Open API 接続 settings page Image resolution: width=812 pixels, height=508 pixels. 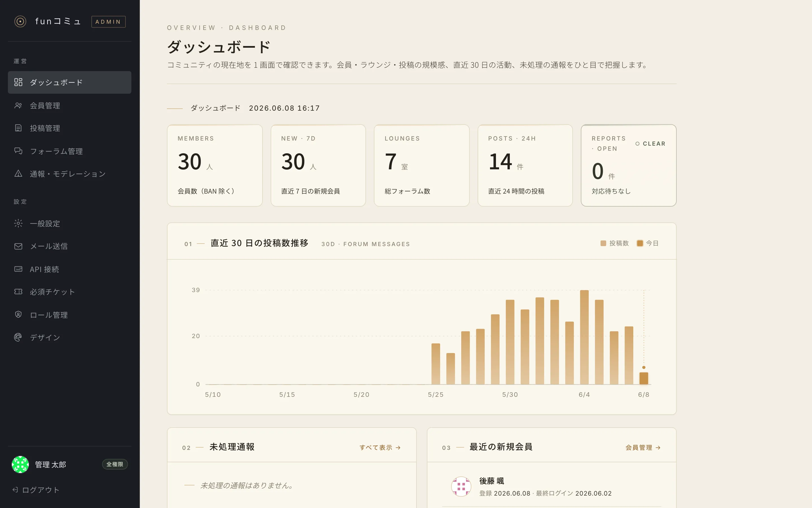tap(69, 269)
